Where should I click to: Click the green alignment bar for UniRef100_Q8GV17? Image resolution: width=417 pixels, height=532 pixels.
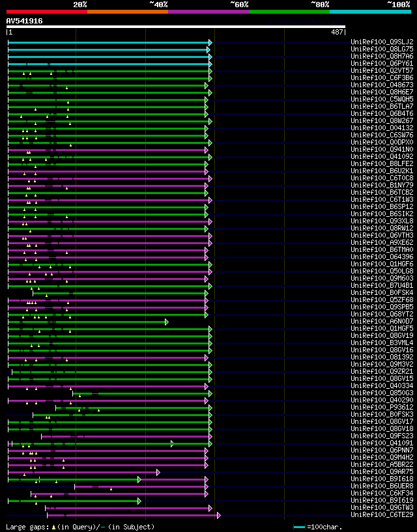[108, 422]
